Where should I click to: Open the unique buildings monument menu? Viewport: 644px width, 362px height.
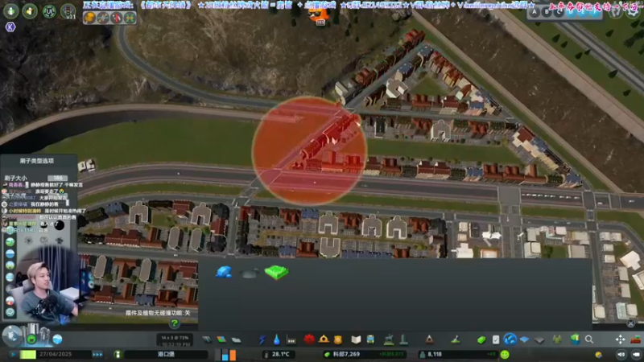click(403, 339)
